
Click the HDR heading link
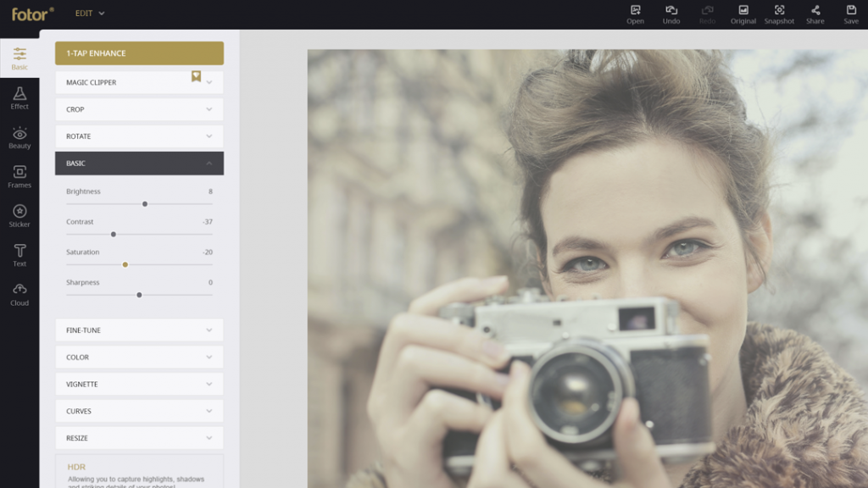[x=76, y=467]
